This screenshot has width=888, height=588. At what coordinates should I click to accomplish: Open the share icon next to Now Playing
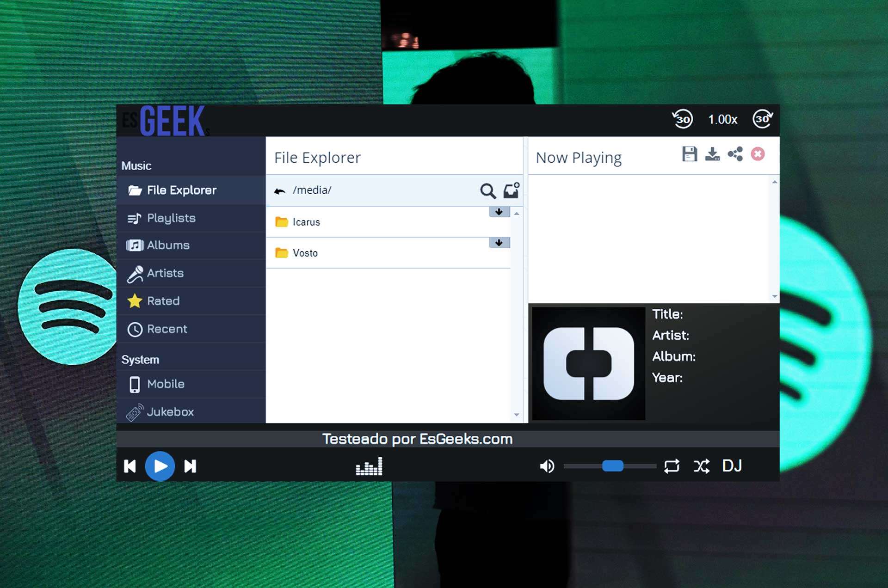[735, 154]
